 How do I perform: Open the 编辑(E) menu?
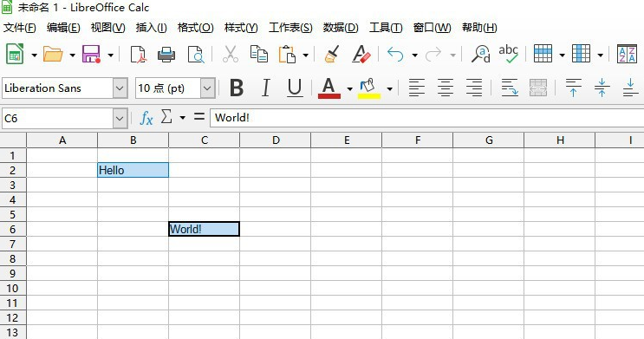tap(63, 28)
